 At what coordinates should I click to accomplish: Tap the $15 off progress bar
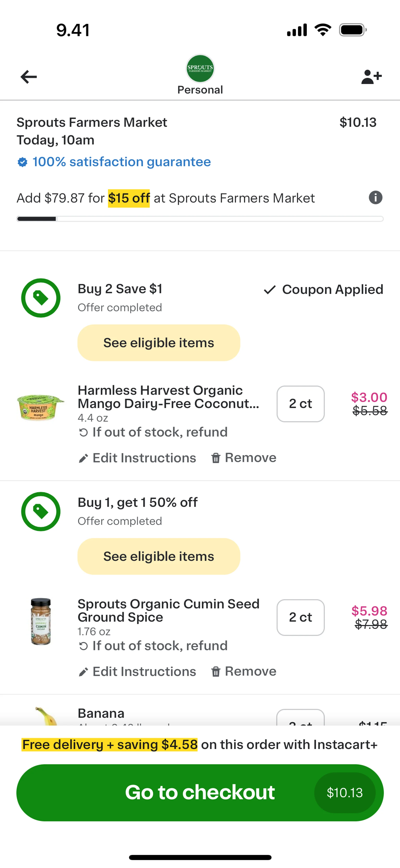click(x=200, y=219)
